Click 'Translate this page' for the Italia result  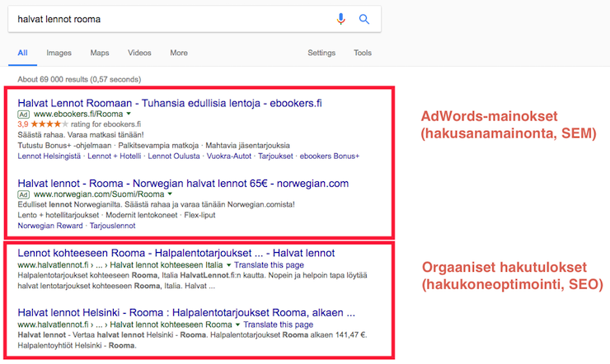pyautogui.click(x=269, y=265)
